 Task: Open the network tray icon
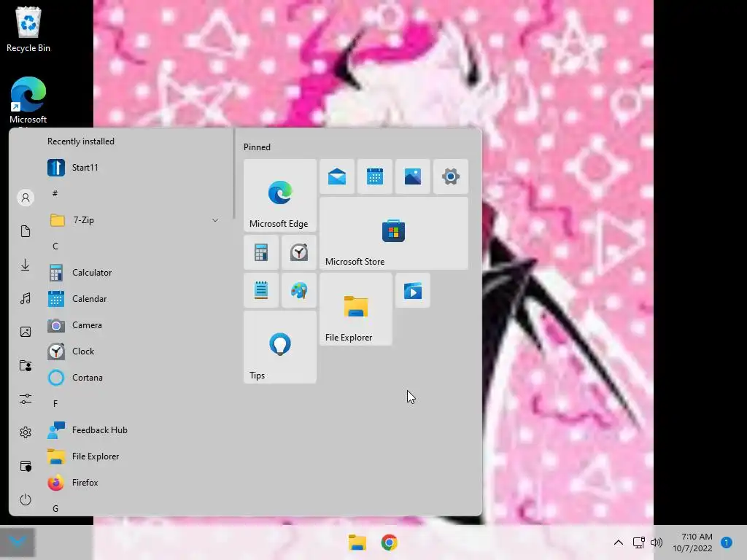[638, 542]
